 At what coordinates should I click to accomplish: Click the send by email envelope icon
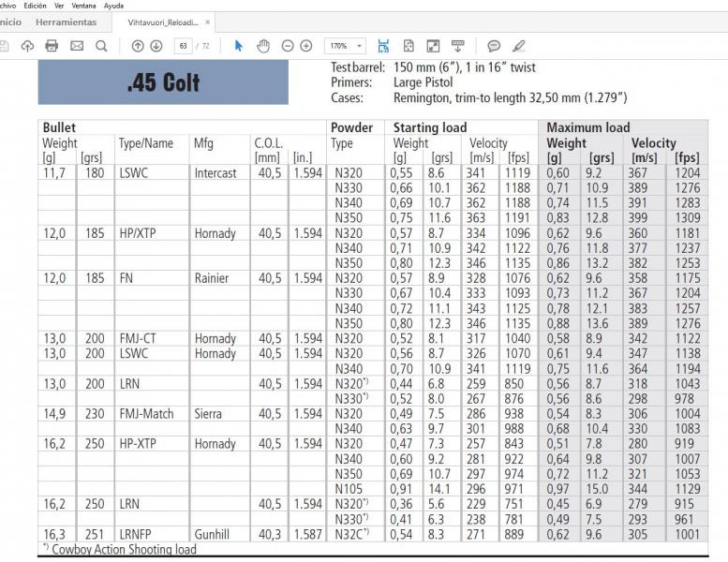click(77, 46)
